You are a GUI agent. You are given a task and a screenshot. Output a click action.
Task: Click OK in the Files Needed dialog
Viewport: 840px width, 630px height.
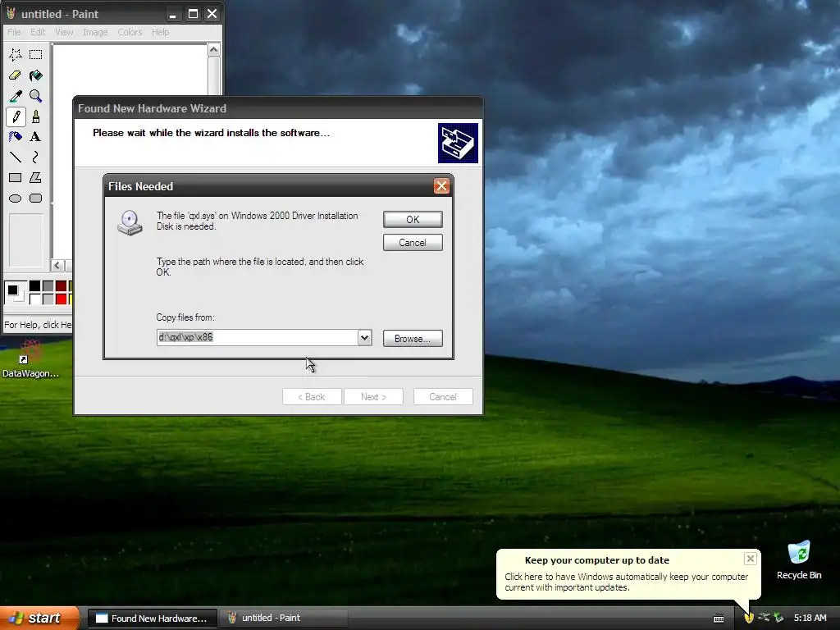413,220
